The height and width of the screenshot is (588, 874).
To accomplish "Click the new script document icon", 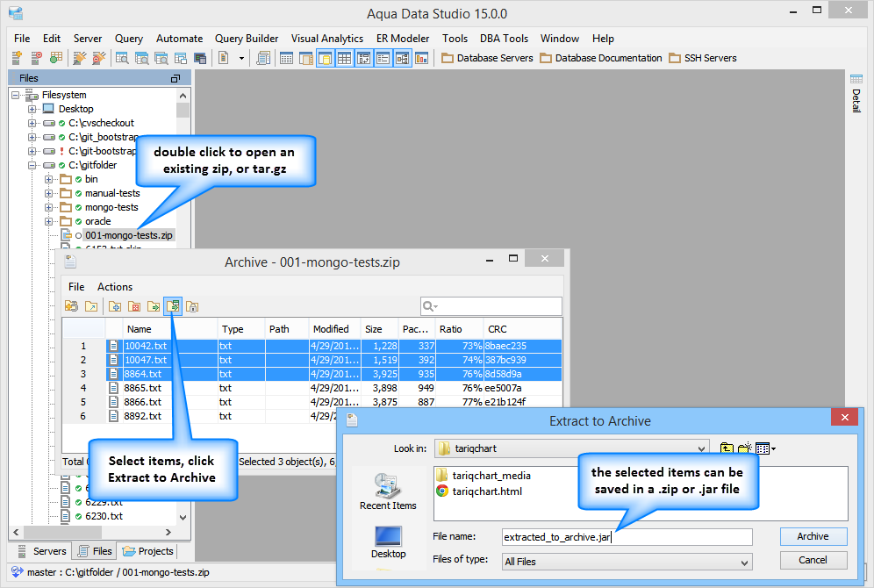I will [224, 58].
